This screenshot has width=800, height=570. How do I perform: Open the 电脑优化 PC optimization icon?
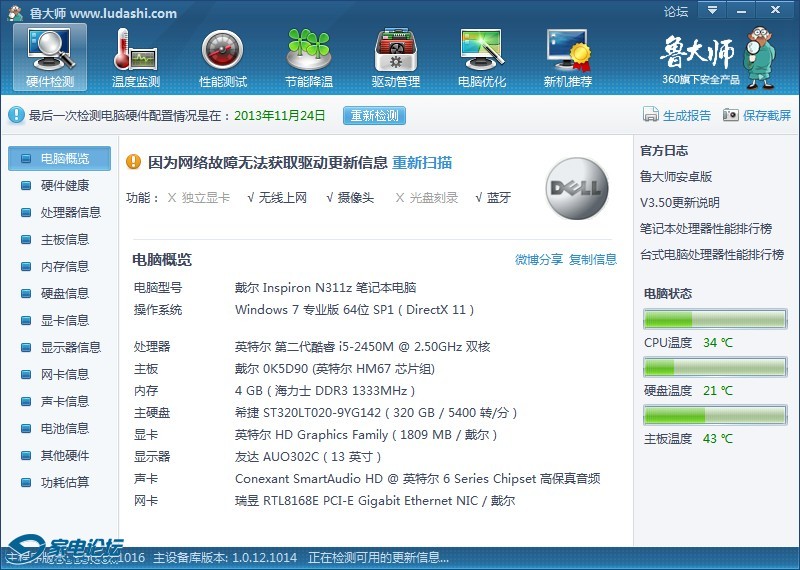point(482,50)
